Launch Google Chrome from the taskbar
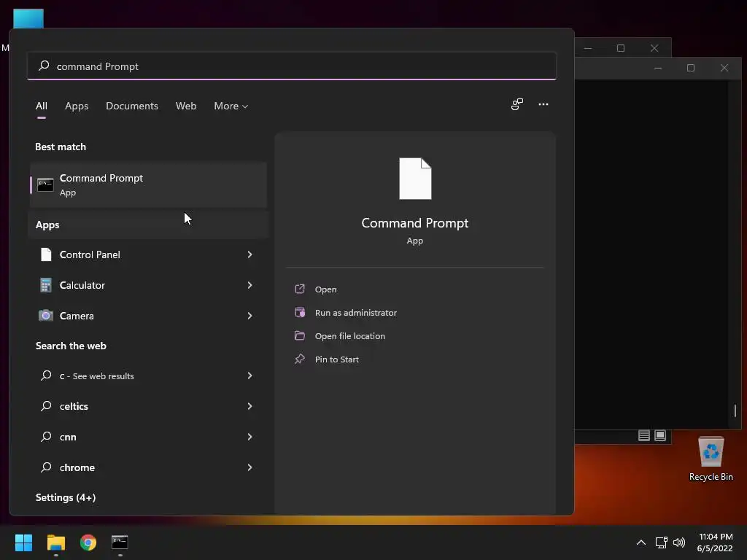This screenshot has height=560, width=747. coord(88,542)
